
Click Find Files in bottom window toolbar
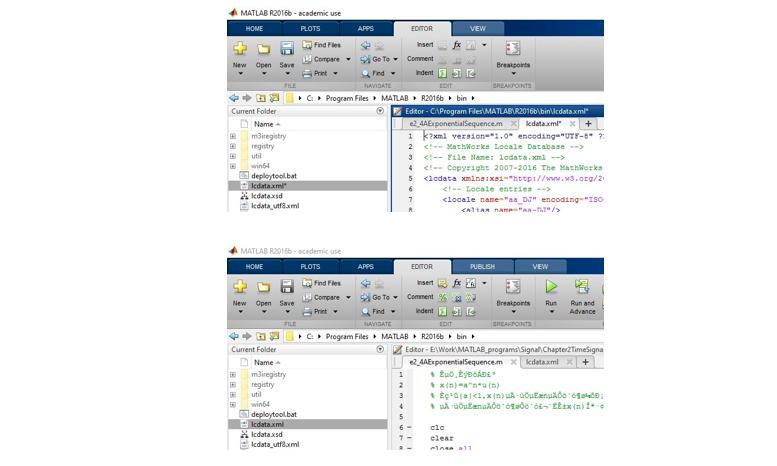322,283
